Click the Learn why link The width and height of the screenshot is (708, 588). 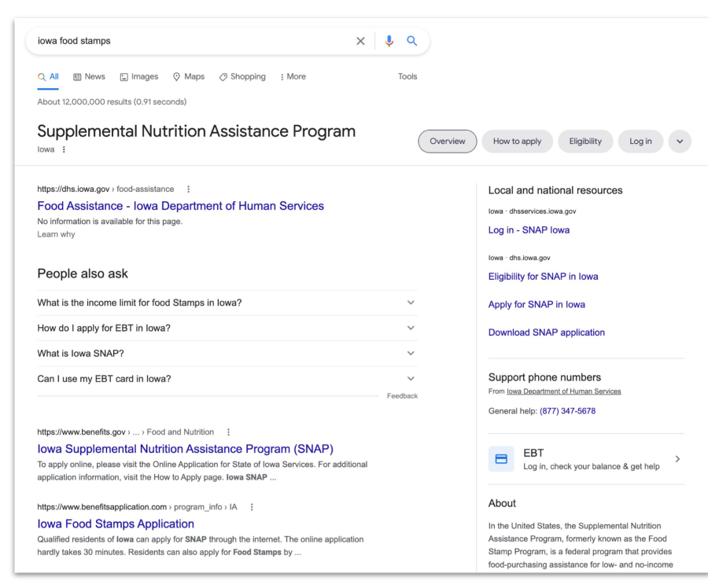point(56,234)
